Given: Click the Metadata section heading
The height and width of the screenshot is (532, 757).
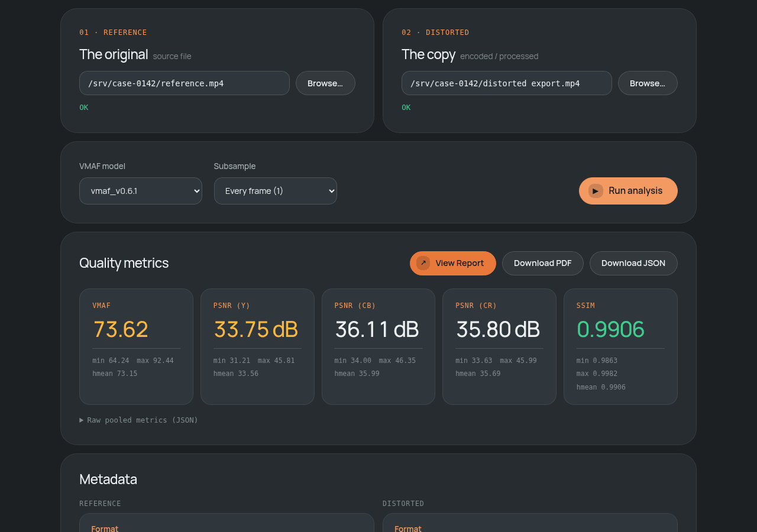Looking at the screenshot, I should pyautogui.click(x=108, y=479).
